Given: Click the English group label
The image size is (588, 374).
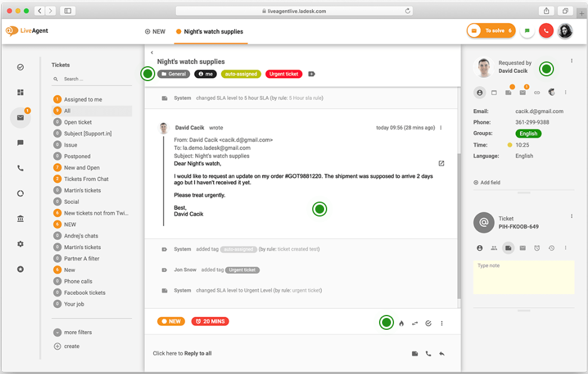Looking at the screenshot, I should (528, 134).
